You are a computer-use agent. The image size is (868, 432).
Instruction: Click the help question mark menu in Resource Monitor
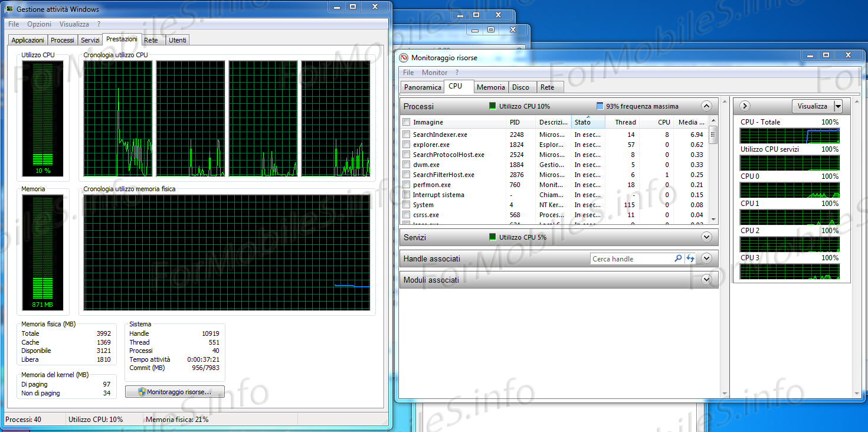pyautogui.click(x=457, y=73)
